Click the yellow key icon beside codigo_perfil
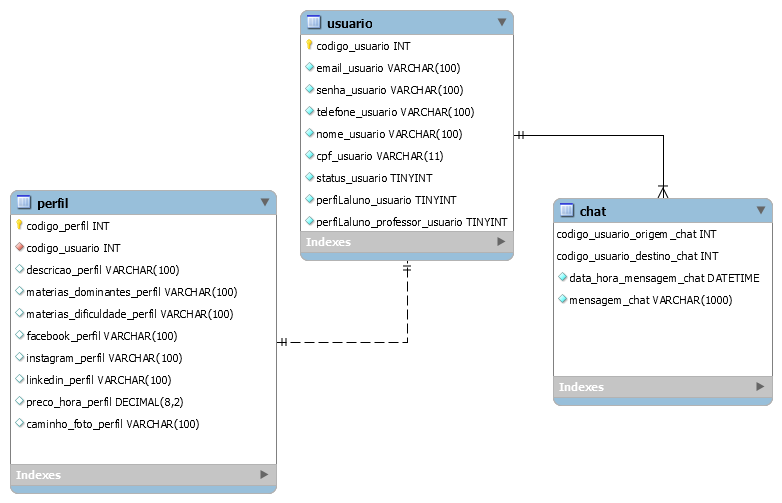This screenshot has height=503, width=782. pyautogui.click(x=20, y=226)
